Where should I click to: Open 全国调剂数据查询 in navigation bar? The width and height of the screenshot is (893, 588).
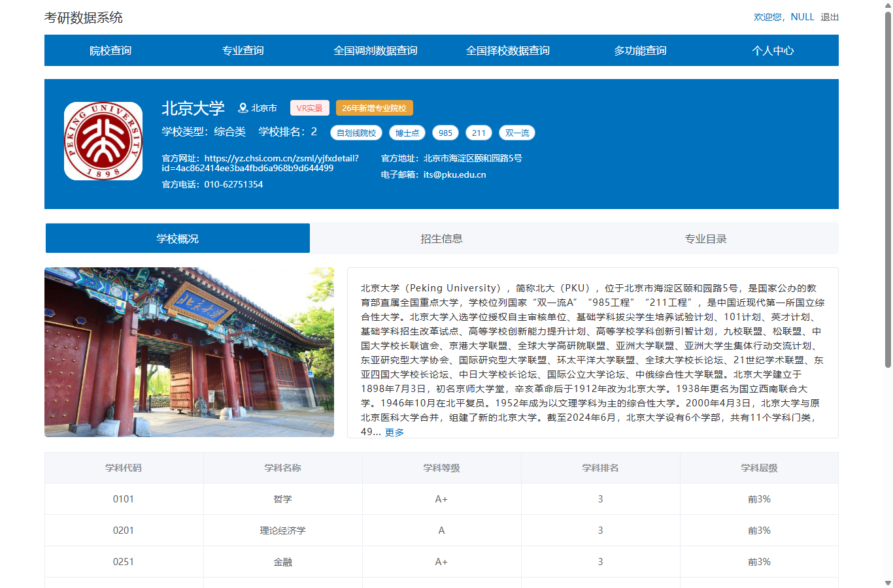click(375, 50)
